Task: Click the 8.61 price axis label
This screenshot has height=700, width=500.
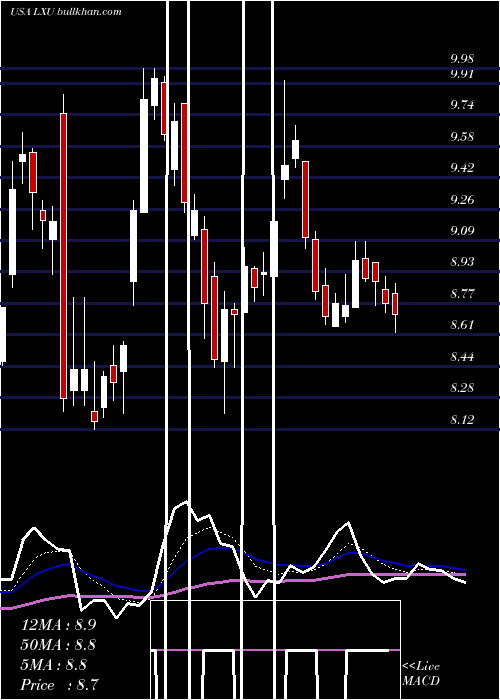Action: click(462, 325)
